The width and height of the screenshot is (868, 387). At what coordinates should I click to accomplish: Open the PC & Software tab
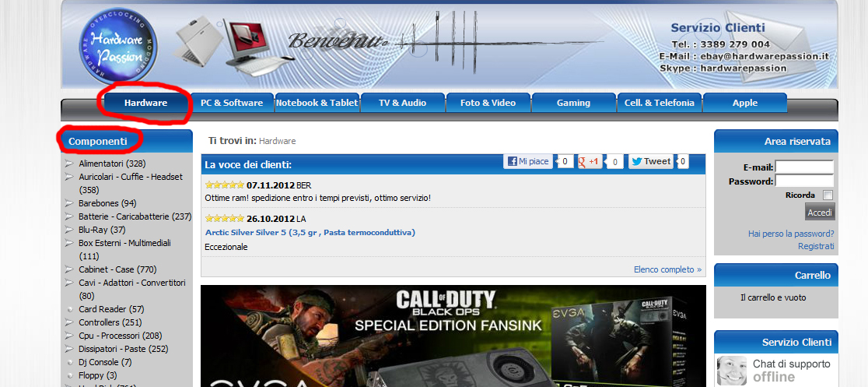(232, 103)
